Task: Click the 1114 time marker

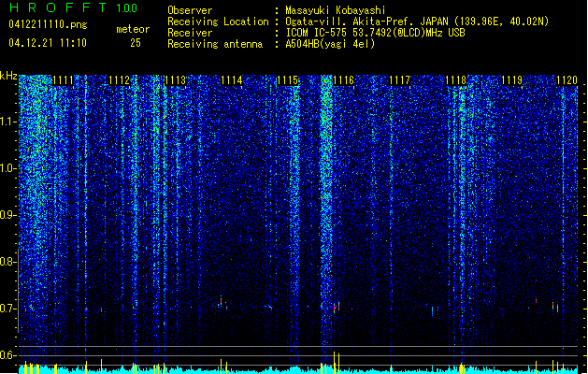Action: pos(232,80)
